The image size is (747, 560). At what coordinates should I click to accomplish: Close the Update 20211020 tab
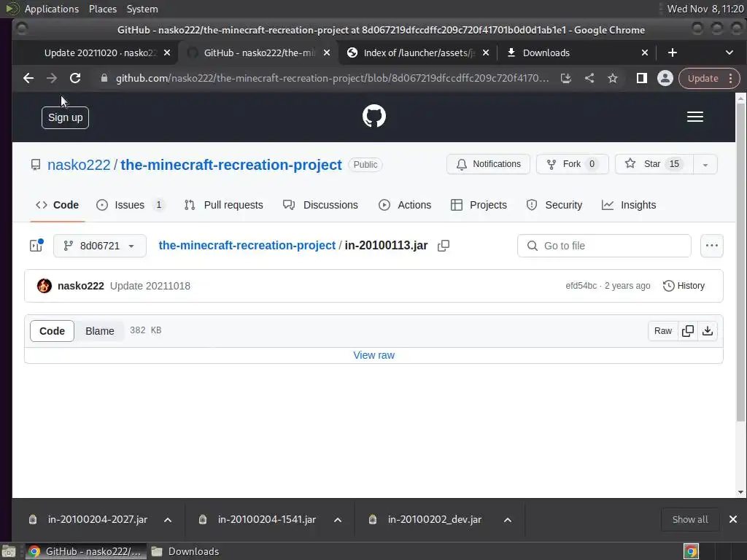pyautogui.click(x=167, y=52)
